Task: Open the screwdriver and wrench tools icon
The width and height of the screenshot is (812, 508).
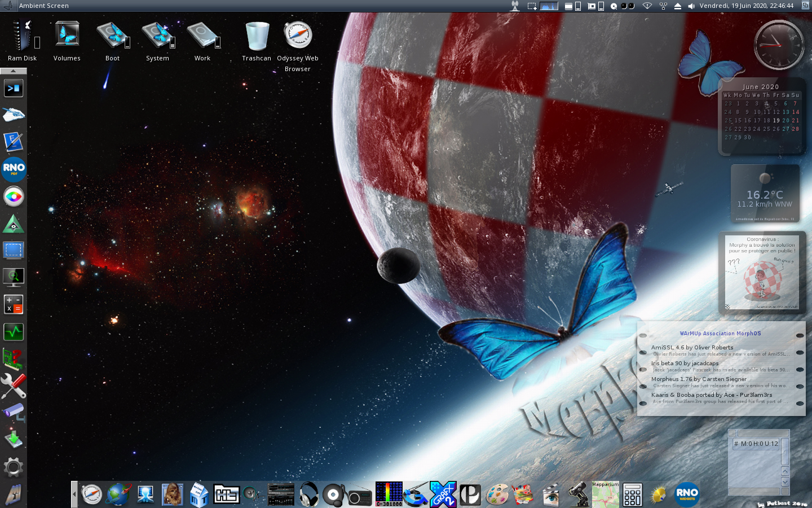Action: click(x=14, y=386)
